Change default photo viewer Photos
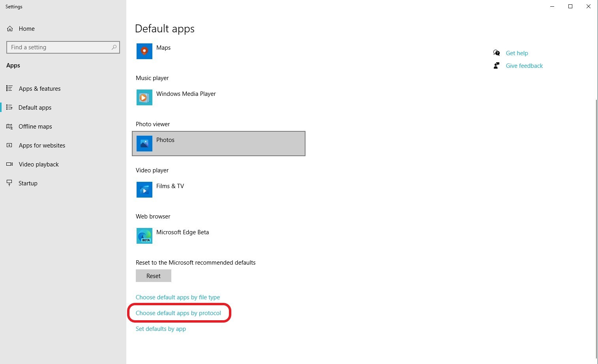The width and height of the screenshot is (598, 364). pyautogui.click(x=219, y=144)
